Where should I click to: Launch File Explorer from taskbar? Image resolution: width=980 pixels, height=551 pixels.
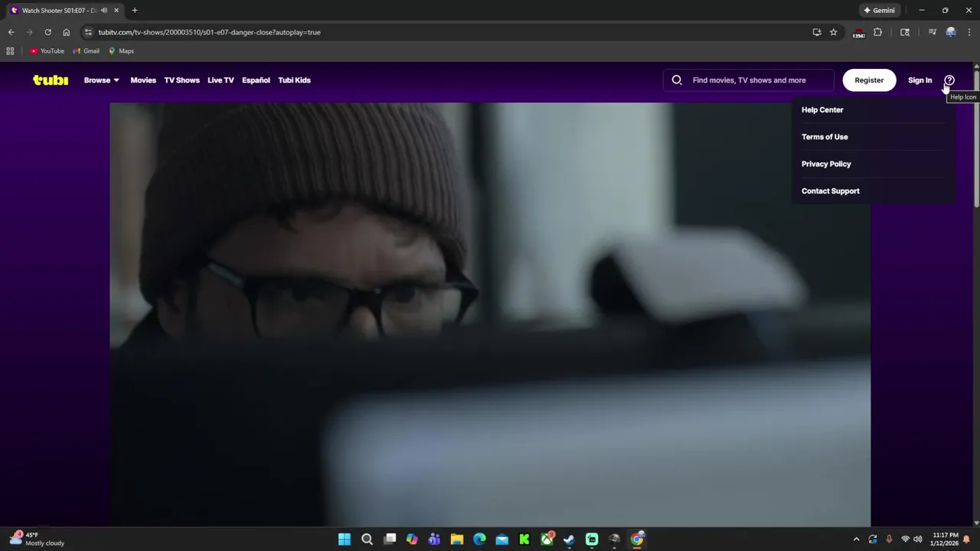pos(457,540)
